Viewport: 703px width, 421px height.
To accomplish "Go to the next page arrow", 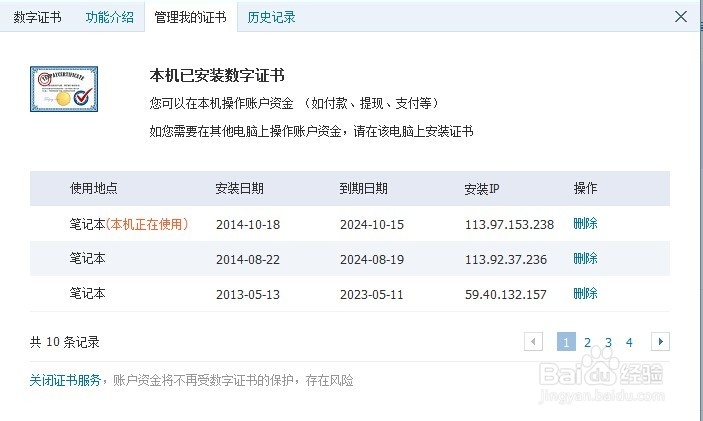I will tap(660, 342).
